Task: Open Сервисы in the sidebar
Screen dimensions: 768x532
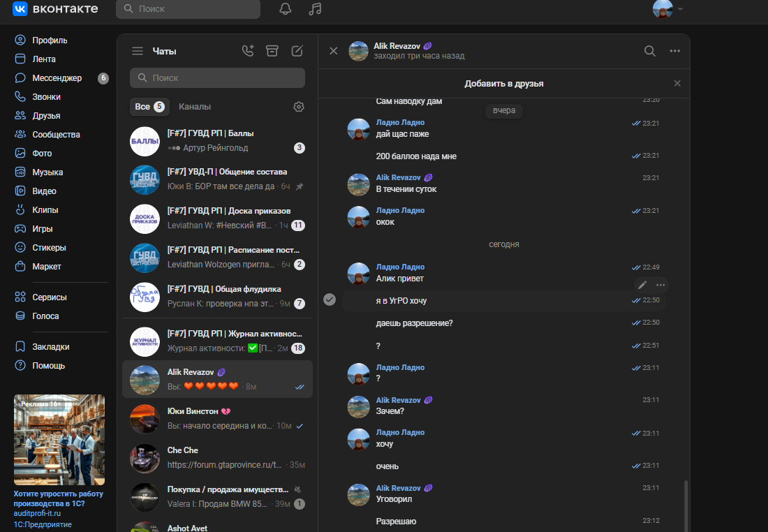Action: click(40, 297)
